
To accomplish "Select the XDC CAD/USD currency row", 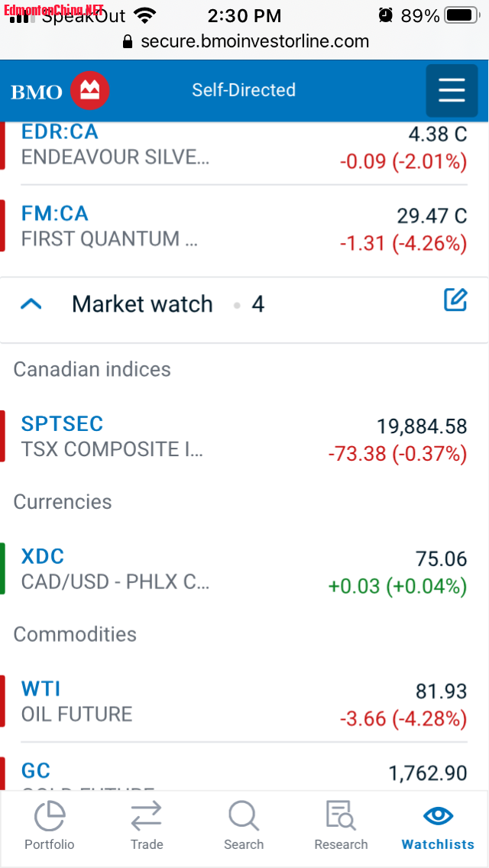I will click(244, 569).
